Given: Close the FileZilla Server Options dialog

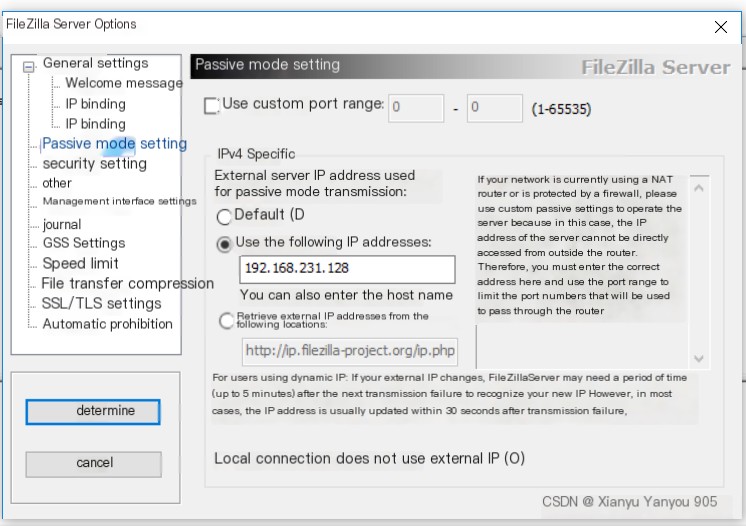Looking at the screenshot, I should (x=721, y=27).
